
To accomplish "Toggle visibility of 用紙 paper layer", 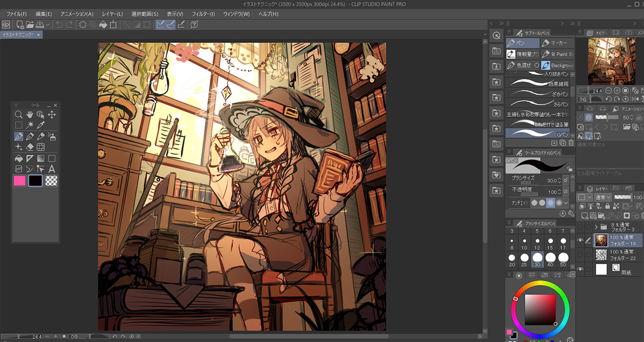I will pyautogui.click(x=580, y=269).
